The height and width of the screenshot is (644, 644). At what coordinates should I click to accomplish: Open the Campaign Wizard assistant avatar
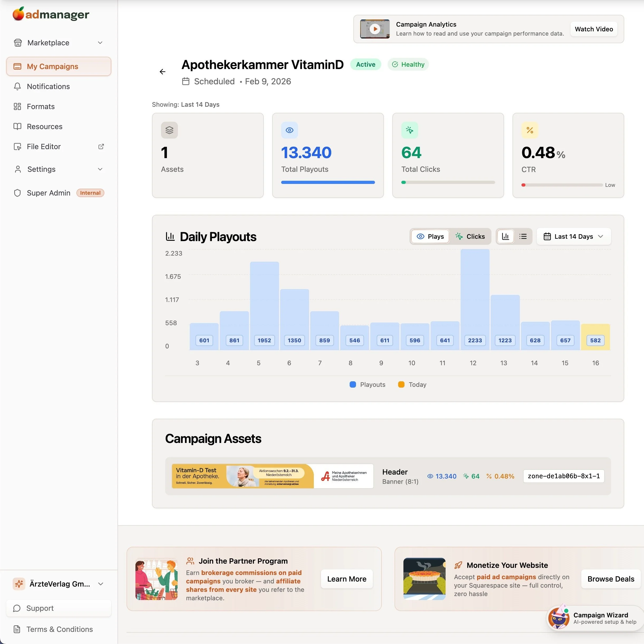[559, 618]
